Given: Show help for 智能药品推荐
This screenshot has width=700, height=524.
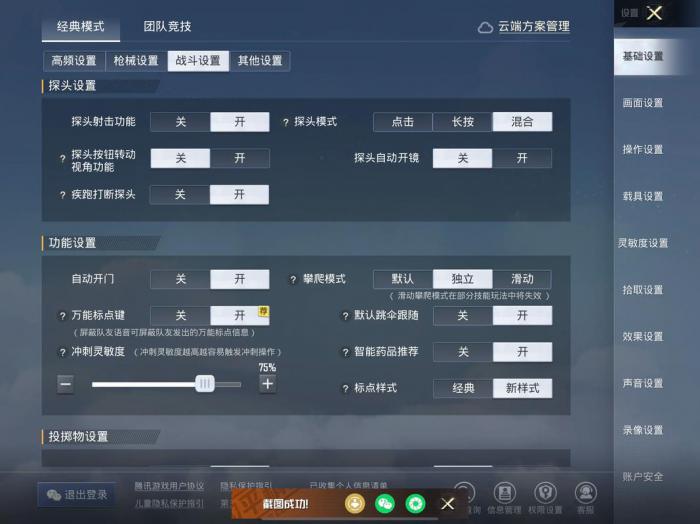Looking at the screenshot, I should (x=345, y=353).
